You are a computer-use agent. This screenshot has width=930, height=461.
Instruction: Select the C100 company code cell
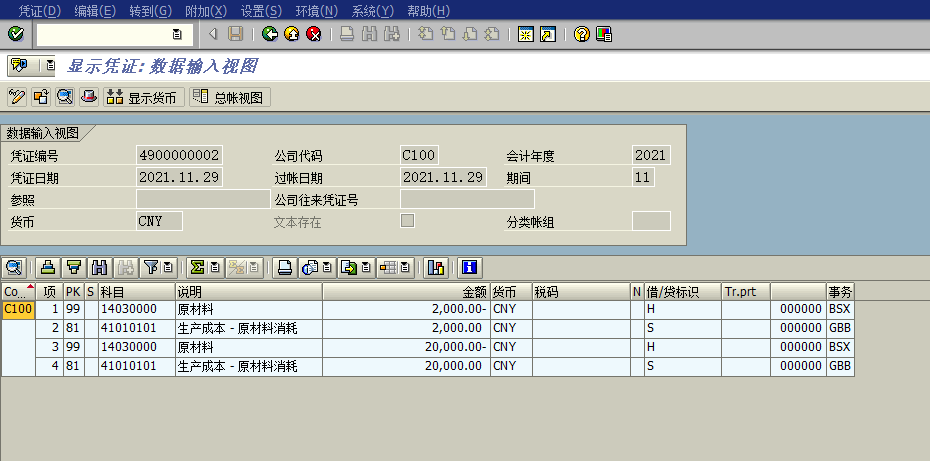tap(18, 309)
